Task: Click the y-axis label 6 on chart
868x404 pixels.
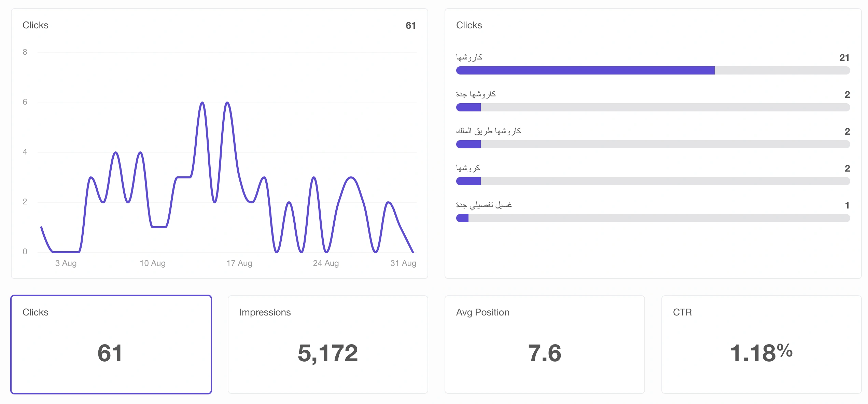Action: coord(25,102)
